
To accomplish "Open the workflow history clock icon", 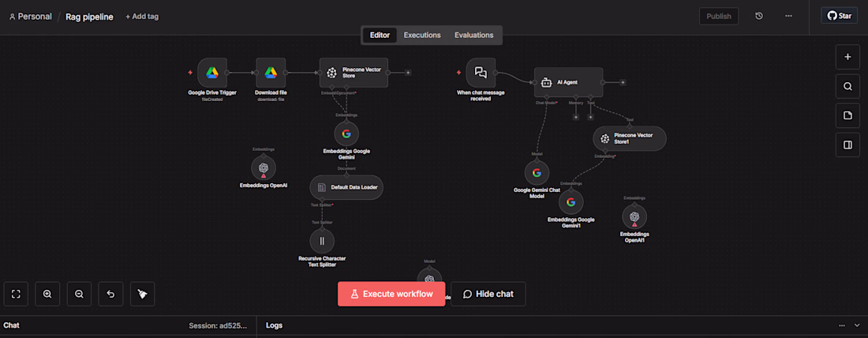I will coord(759,16).
